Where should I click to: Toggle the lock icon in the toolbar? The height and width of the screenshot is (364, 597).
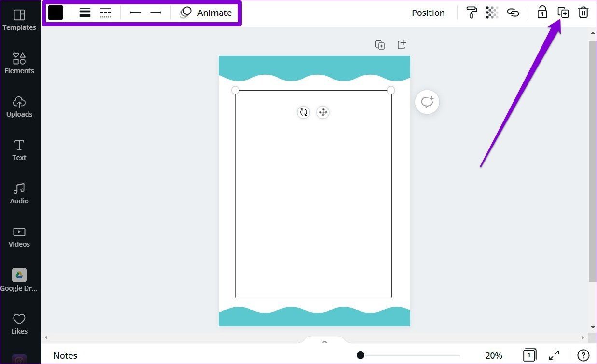pos(542,12)
